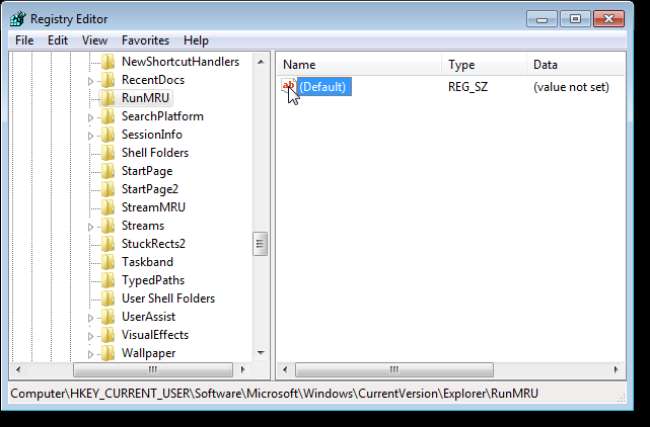The height and width of the screenshot is (427, 650).
Task: Click the ab string icon of (Default)
Action: pos(289,86)
